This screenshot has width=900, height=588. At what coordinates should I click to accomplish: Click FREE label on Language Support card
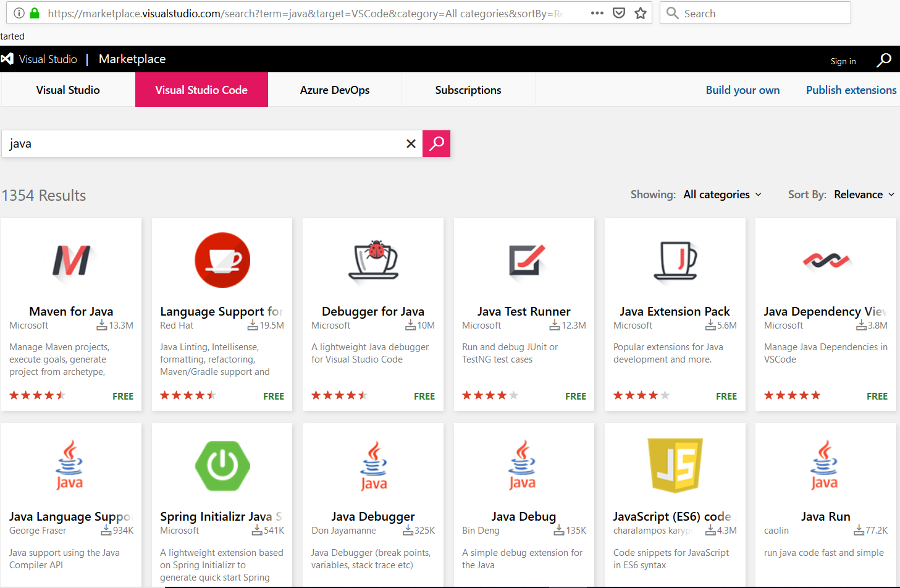(x=274, y=397)
